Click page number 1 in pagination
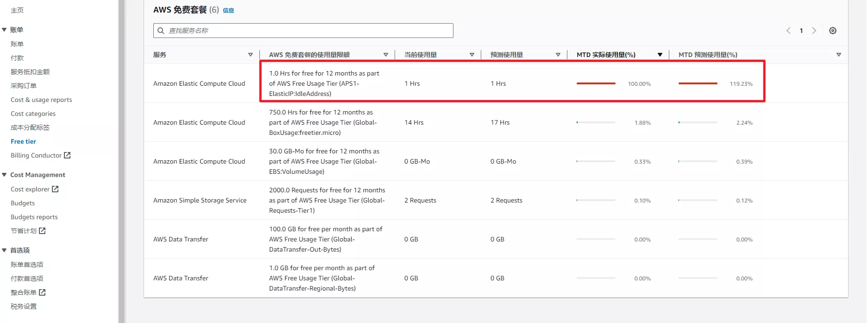Viewport: 868px width, 323px height. (x=801, y=31)
